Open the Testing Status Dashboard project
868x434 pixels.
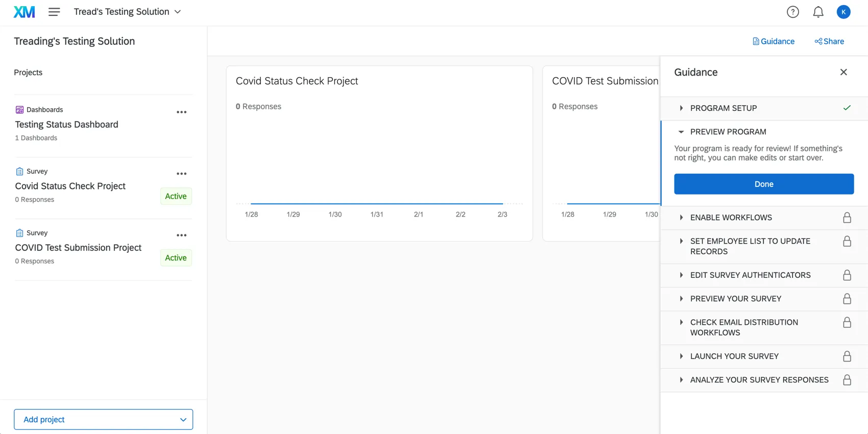point(66,125)
